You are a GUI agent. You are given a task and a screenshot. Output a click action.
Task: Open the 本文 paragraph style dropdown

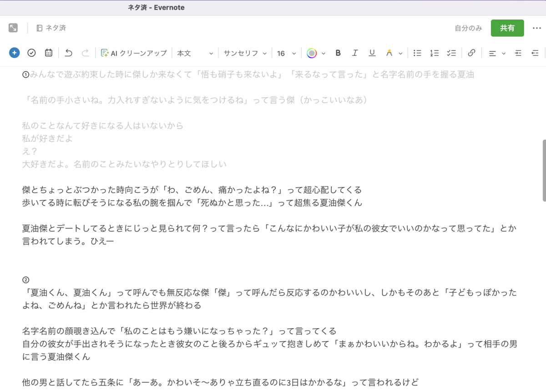coord(195,53)
